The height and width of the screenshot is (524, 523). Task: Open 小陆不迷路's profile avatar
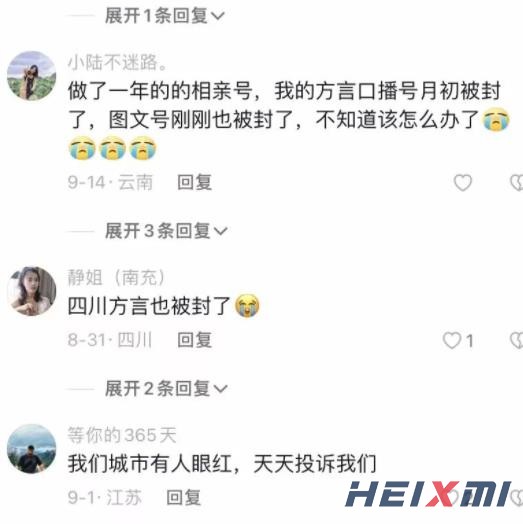32,76
